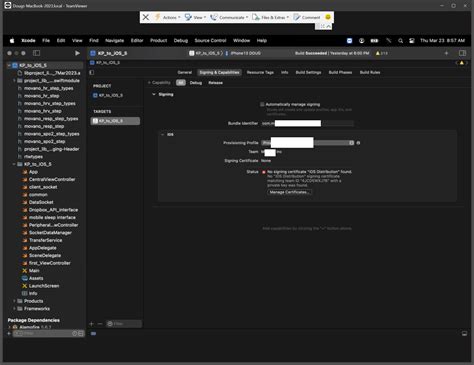Collapse the root KP_to_iOS_5 project in navigator
Image resolution: width=474 pixels, height=365 pixels.
coord(9,65)
